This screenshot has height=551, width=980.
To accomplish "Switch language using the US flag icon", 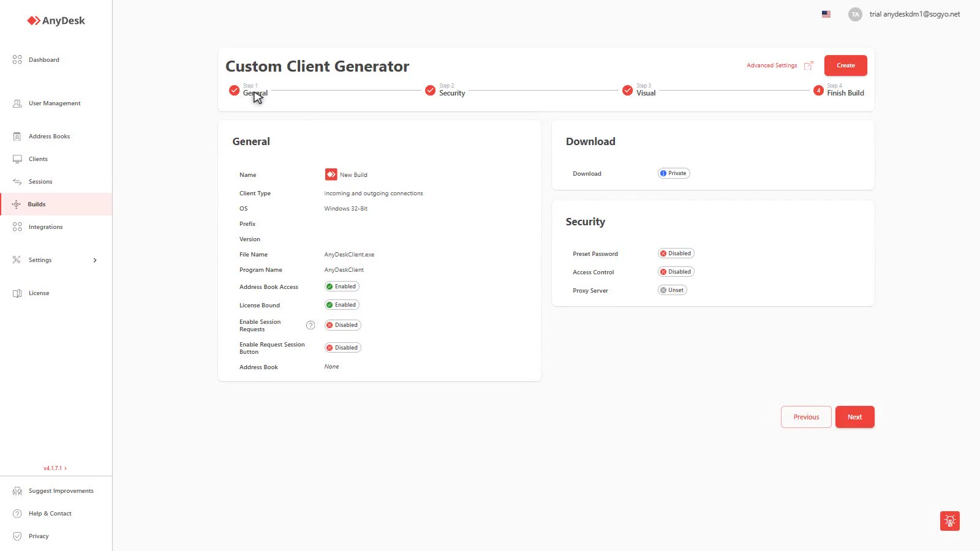I will (826, 14).
